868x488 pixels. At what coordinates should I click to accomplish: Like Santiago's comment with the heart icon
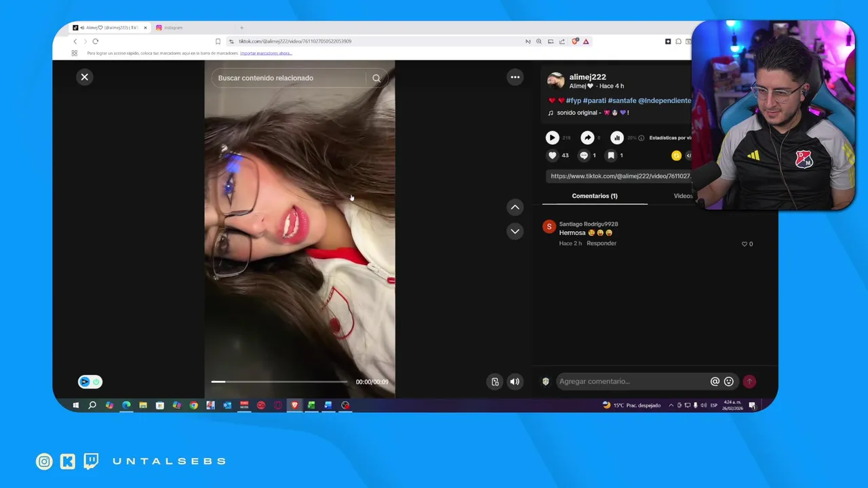click(745, 244)
